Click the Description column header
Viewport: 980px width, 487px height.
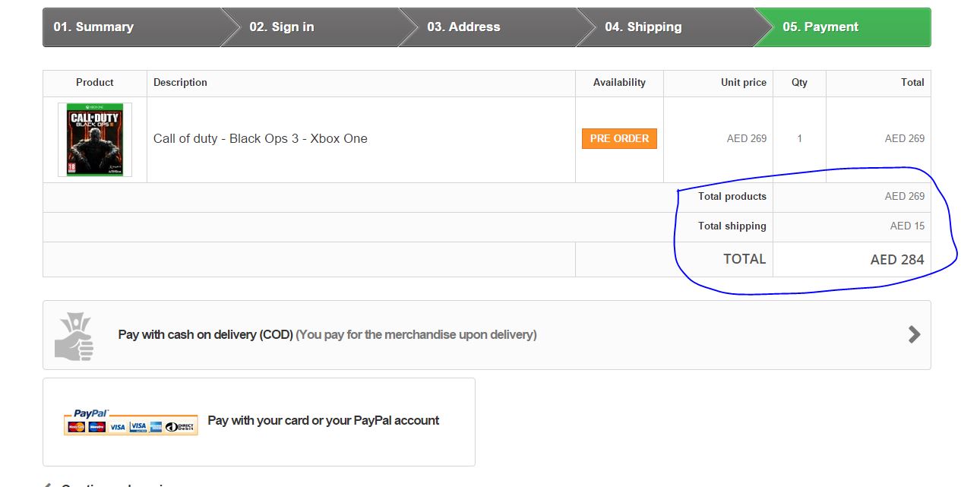point(180,83)
